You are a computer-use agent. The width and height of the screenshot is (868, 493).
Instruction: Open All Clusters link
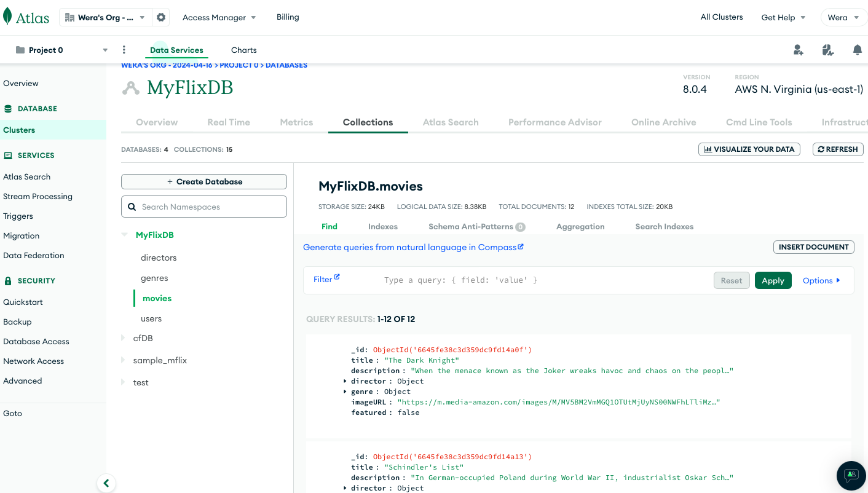click(x=722, y=17)
